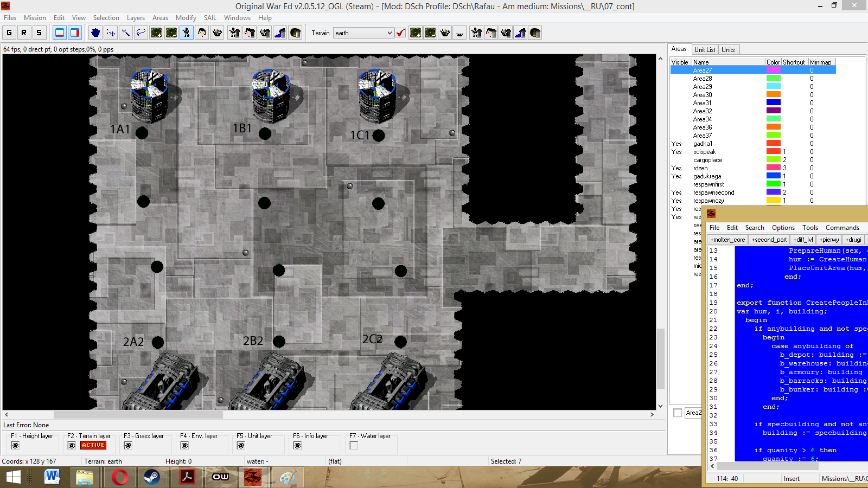Open the +second_part script tab
868x488 pixels.
coord(769,240)
